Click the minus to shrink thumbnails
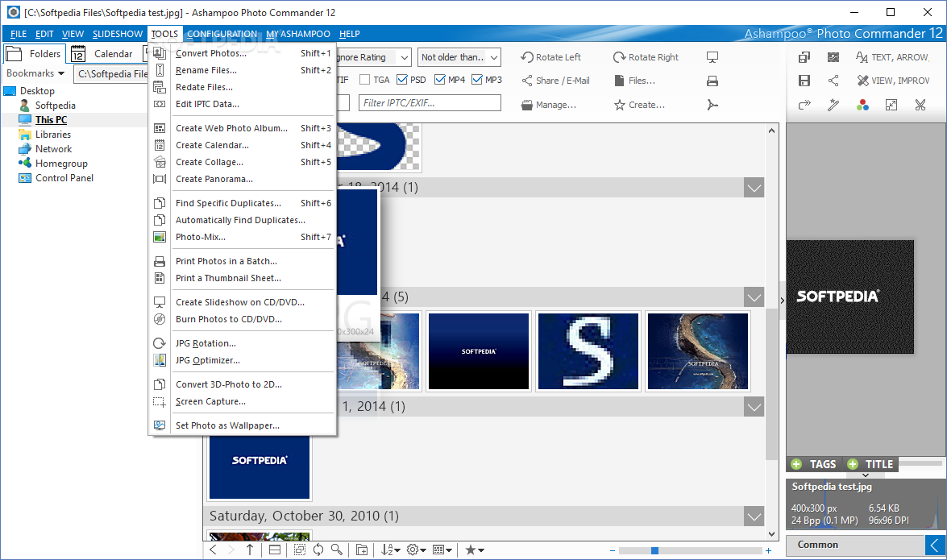The width and height of the screenshot is (947, 560). [x=613, y=550]
